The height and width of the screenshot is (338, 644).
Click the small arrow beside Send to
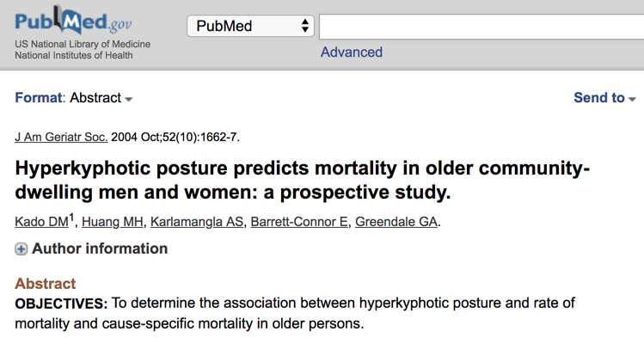[632, 99]
